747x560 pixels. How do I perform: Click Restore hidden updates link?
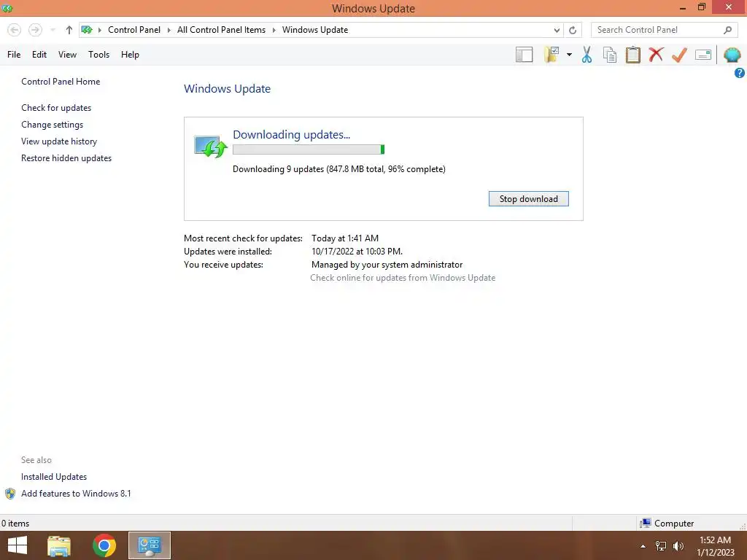[x=66, y=158]
